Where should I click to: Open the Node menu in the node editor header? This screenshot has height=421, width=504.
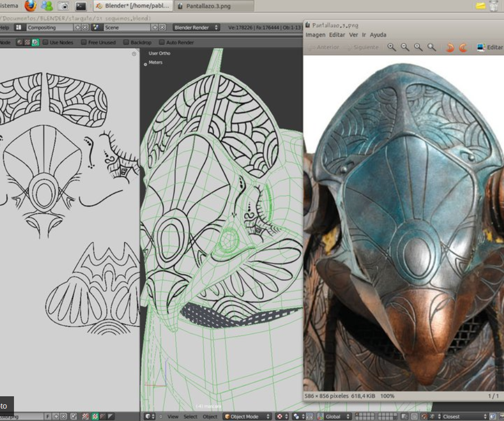[x=5, y=42]
